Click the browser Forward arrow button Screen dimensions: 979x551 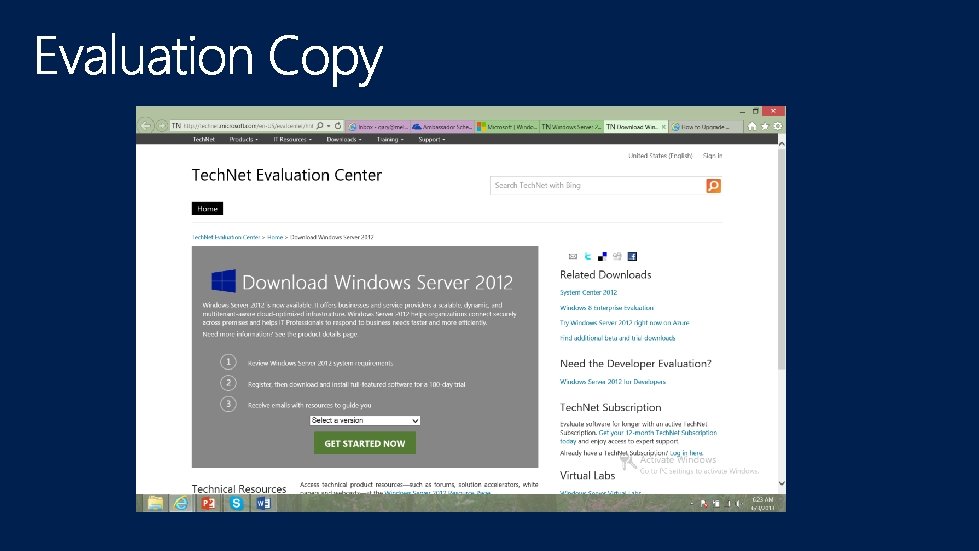click(x=162, y=126)
